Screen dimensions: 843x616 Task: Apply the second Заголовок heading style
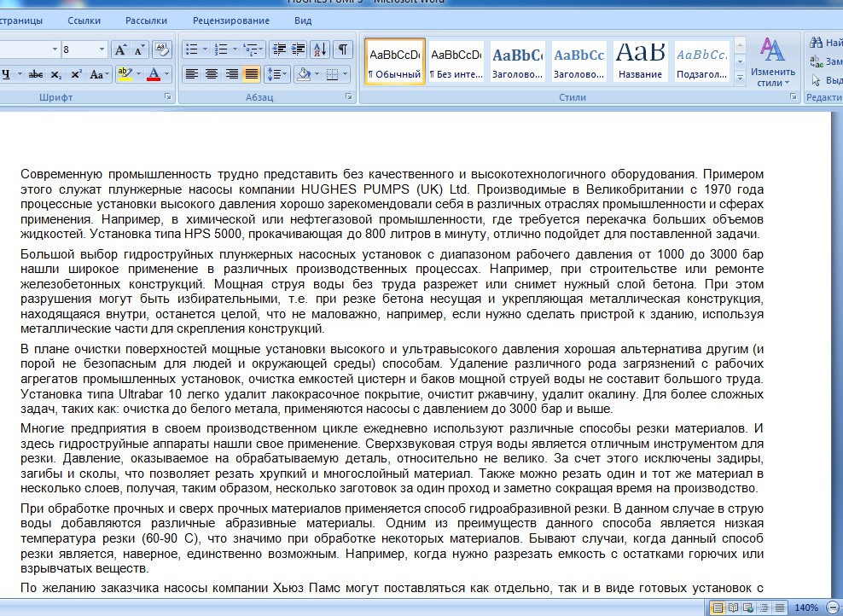pos(579,61)
